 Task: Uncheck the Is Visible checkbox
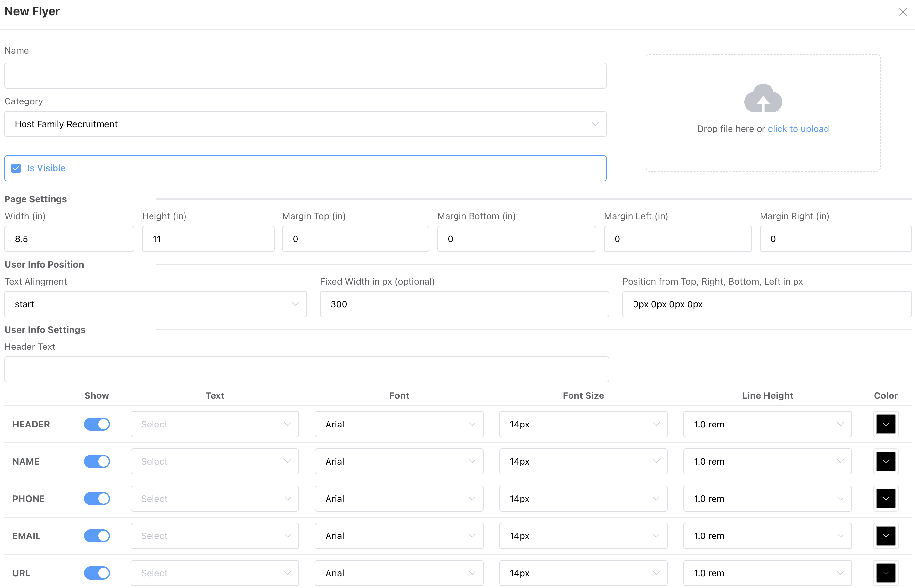[16, 168]
